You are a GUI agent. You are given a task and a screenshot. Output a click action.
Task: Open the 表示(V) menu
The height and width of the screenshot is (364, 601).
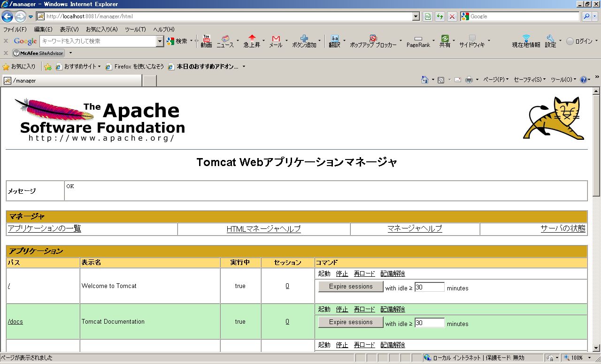coord(69,29)
